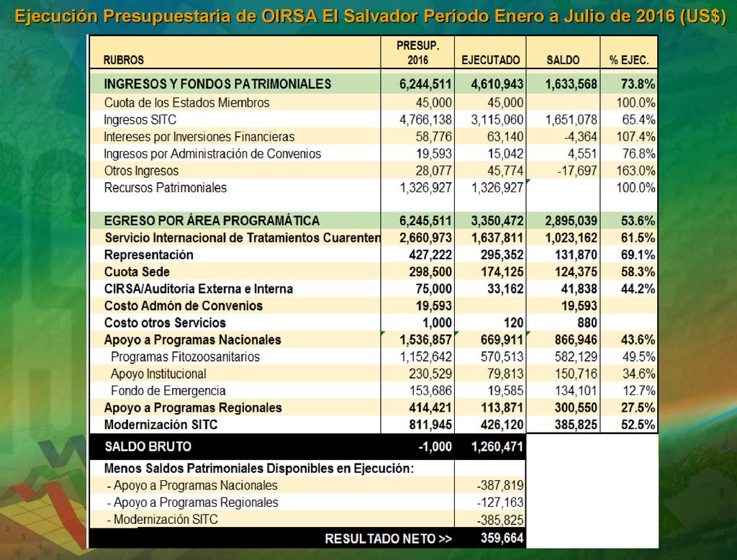Click the SALDO BRUTO label
Screen dimensions: 737x560
[148, 446]
